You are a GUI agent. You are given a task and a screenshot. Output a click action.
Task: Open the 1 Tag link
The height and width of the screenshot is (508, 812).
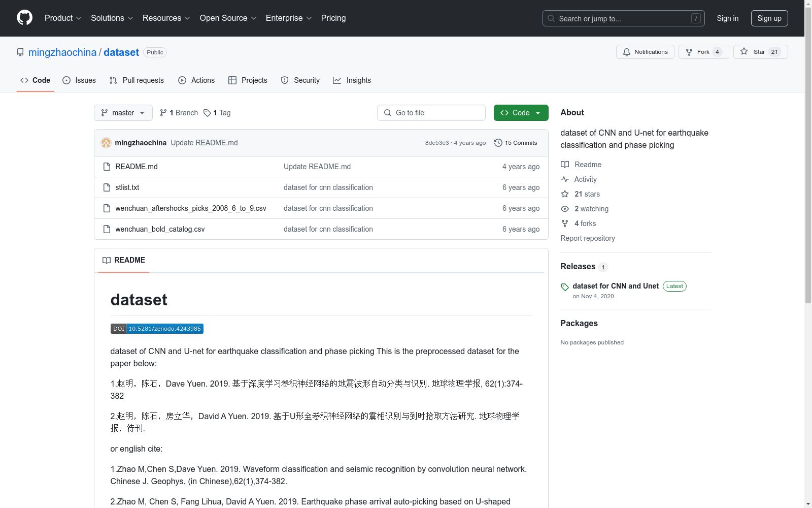(x=217, y=113)
